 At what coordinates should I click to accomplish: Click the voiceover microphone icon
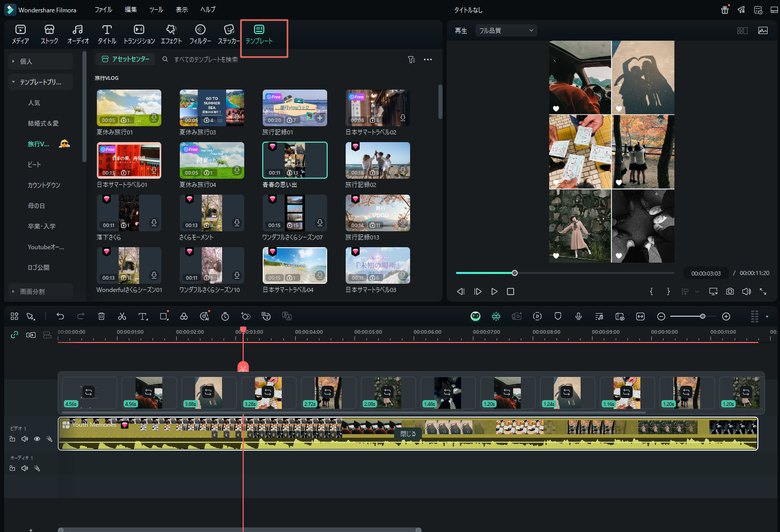coord(579,316)
